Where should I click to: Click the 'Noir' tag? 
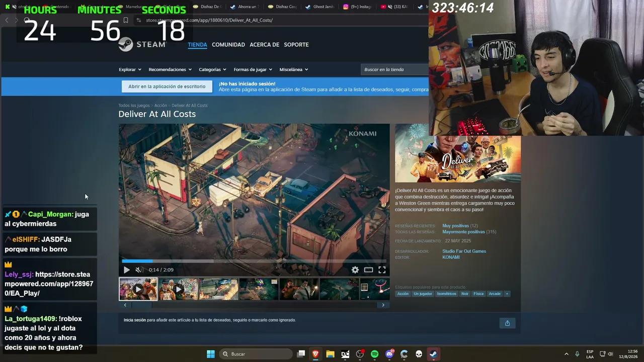(465, 294)
